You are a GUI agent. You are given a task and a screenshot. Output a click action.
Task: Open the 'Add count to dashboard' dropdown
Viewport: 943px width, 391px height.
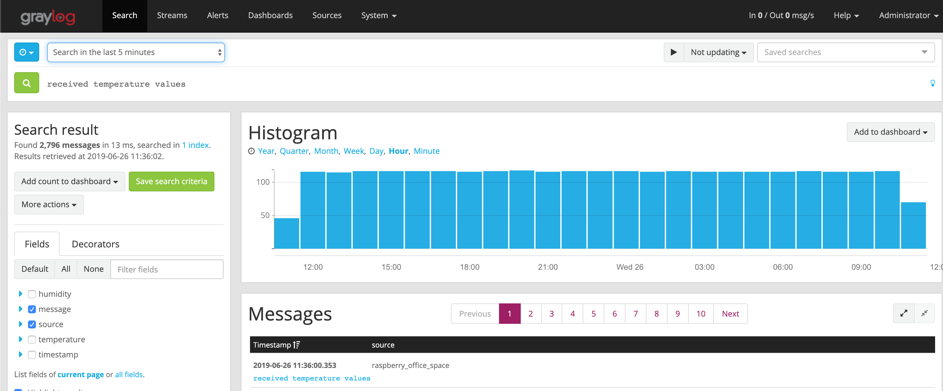coord(70,182)
